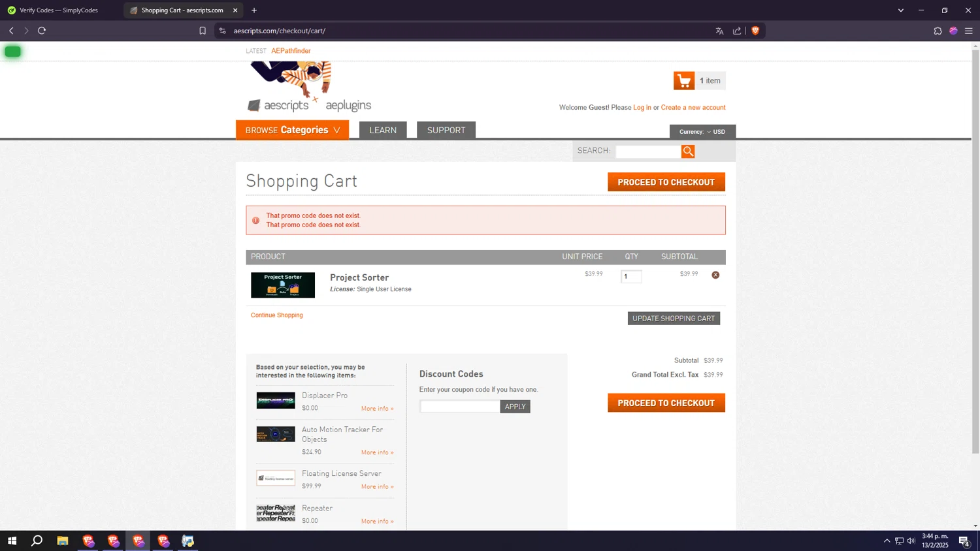Open the network status tray icon
Screen dimensions: 980x551
point(899,541)
